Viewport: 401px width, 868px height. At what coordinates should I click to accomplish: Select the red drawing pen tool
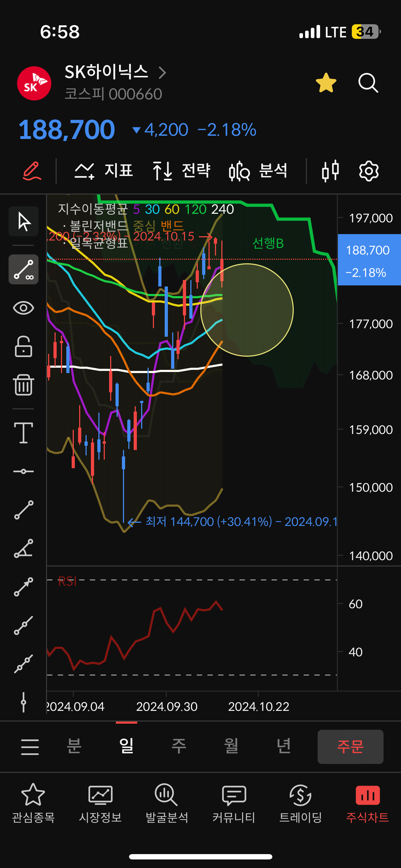[x=32, y=171]
